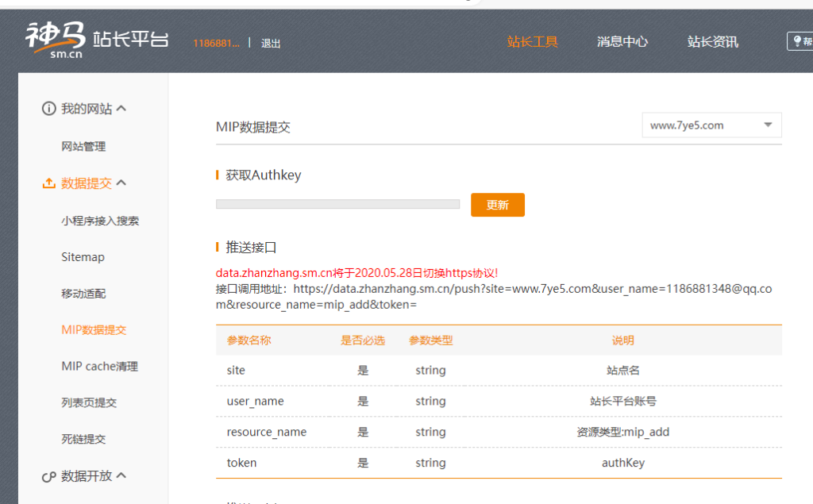Click the 退出 logout link

[x=271, y=44]
